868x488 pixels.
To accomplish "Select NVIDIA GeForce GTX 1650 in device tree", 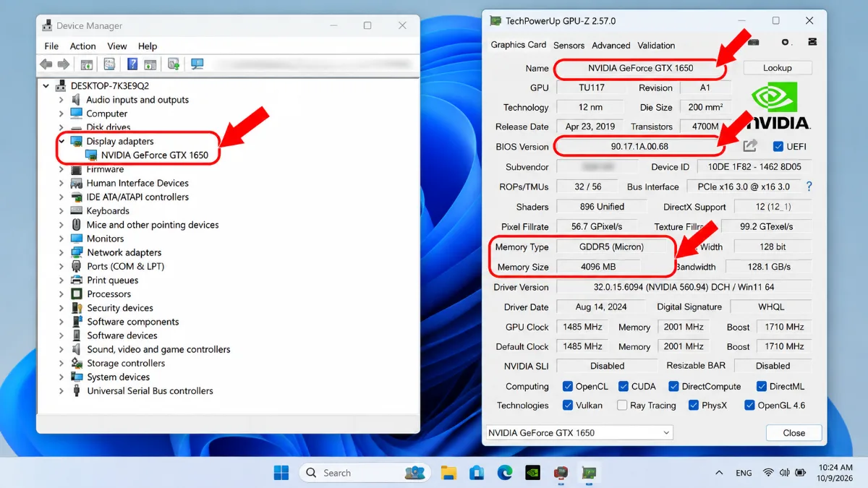I will pyautogui.click(x=154, y=155).
